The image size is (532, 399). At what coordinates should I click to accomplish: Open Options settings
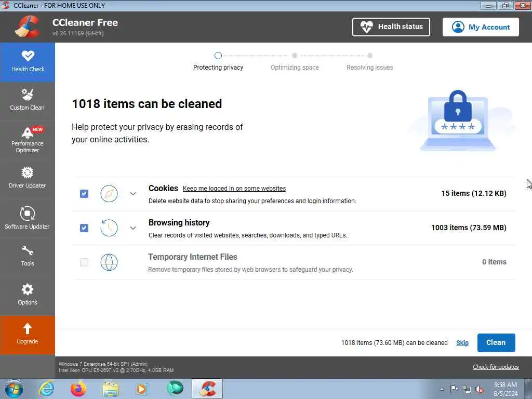tap(28, 295)
